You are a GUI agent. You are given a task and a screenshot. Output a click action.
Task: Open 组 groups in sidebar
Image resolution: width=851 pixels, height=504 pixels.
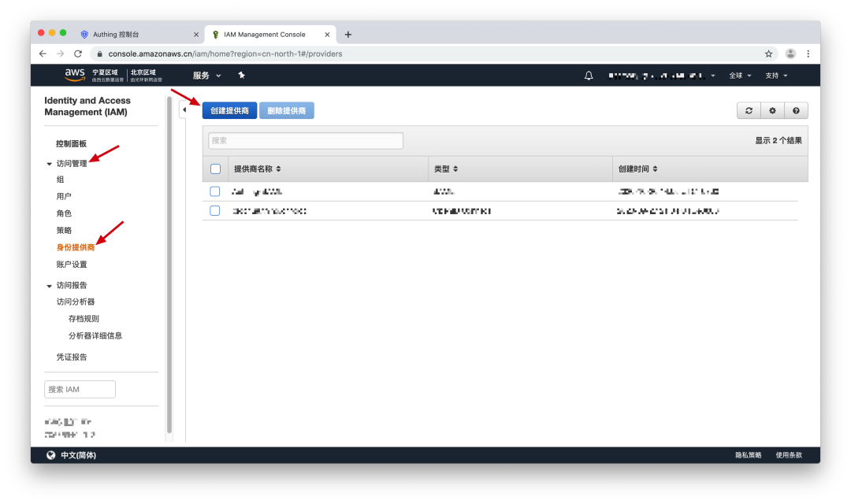coord(60,179)
